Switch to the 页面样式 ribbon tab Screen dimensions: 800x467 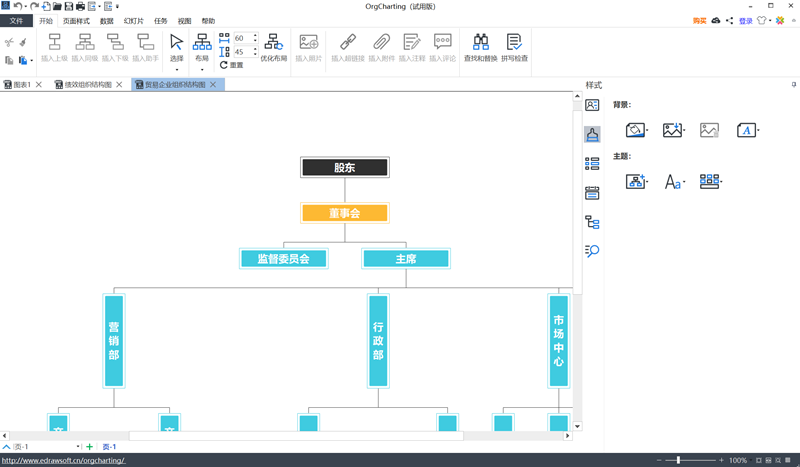click(x=76, y=21)
